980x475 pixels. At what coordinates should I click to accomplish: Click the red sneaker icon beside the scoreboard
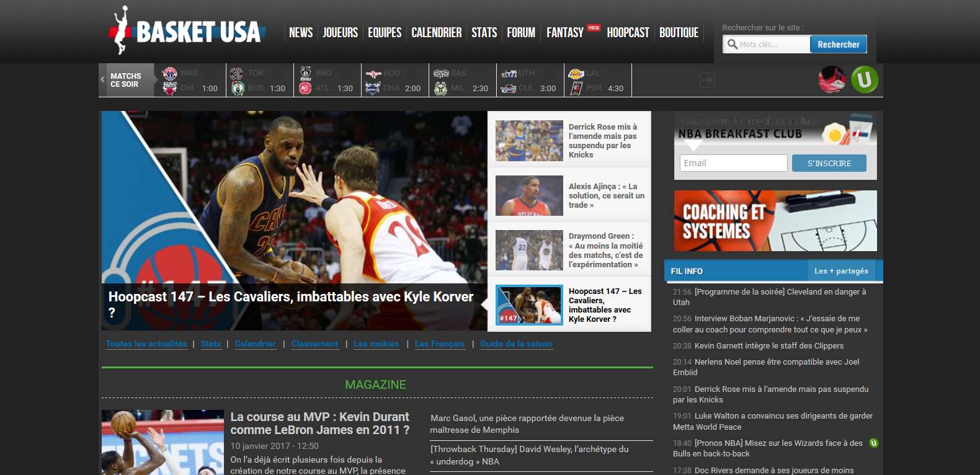pos(832,79)
